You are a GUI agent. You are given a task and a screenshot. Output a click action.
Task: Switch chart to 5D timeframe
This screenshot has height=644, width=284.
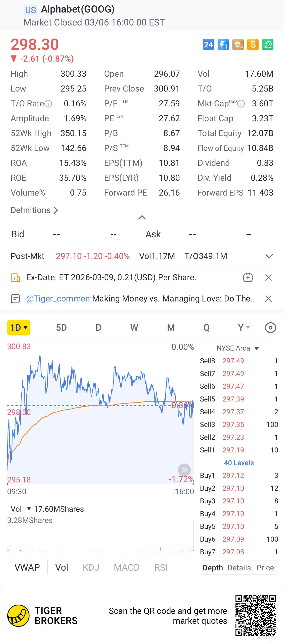61,327
